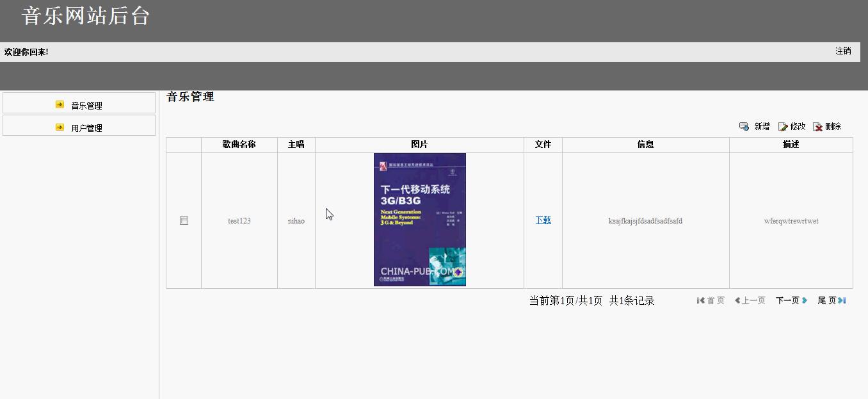The image size is (868, 399).
Task: Go to 下一页 next page
Action: (x=791, y=300)
